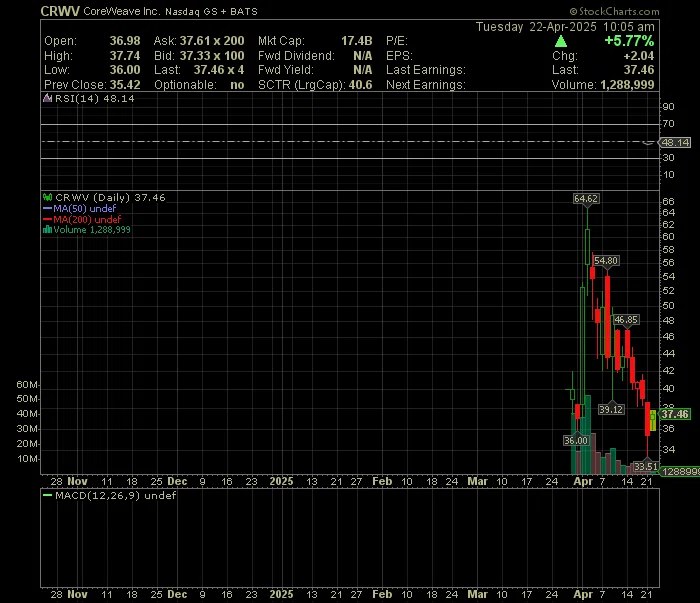
Task: Click the Volume 1,288,999 legend text
Action: pyautogui.click(x=92, y=230)
